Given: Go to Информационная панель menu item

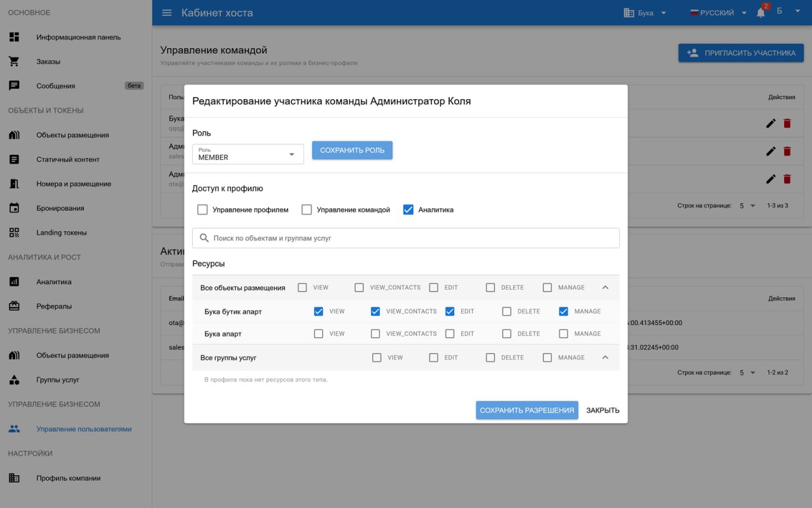Looking at the screenshot, I should coord(76,37).
